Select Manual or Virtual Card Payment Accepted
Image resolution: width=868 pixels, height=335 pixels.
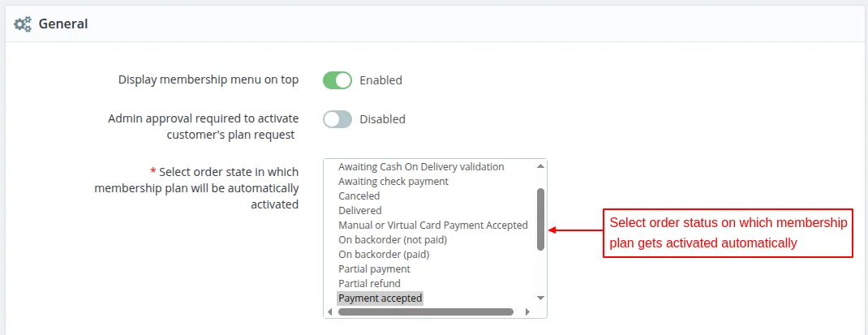[x=433, y=225]
